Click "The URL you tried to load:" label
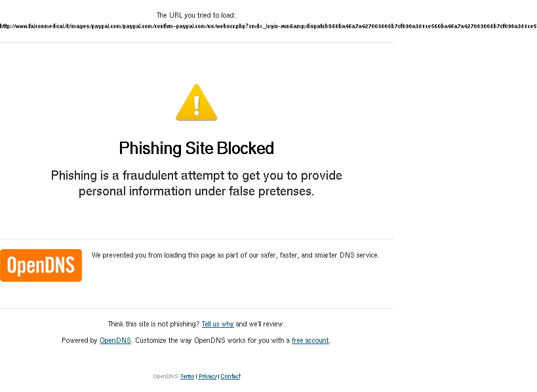 pyautogui.click(x=196, y=15)
